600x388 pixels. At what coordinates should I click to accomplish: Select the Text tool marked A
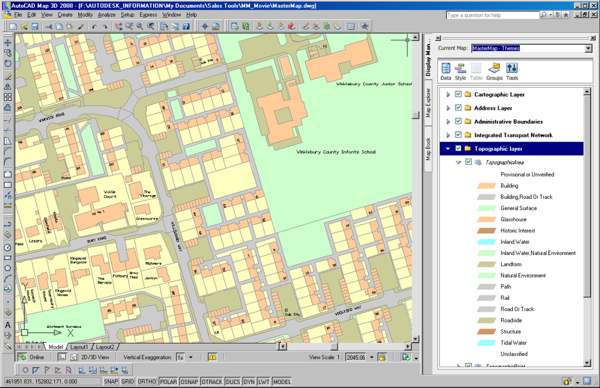(7, 325)
